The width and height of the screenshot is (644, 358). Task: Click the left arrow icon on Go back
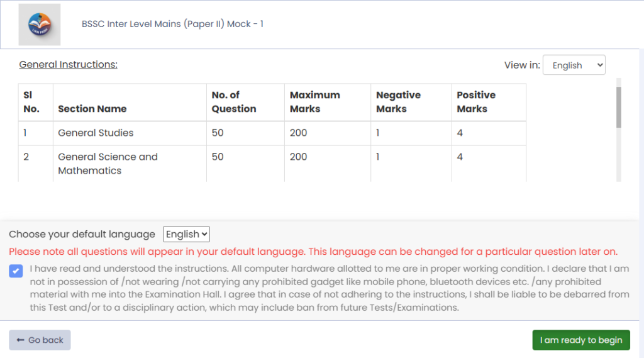(x=20, y=340)
